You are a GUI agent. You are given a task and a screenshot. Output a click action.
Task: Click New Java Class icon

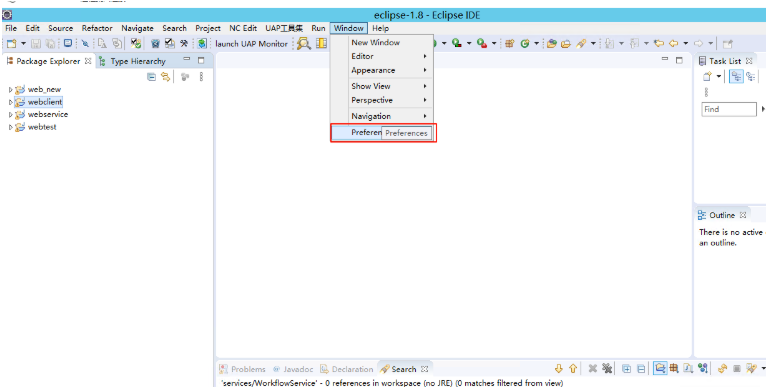[x=525, y=44]
